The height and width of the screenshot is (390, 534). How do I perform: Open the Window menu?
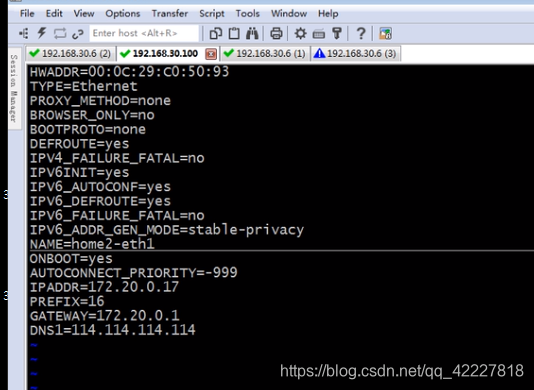pyautogui.click(x=289, y=14)
